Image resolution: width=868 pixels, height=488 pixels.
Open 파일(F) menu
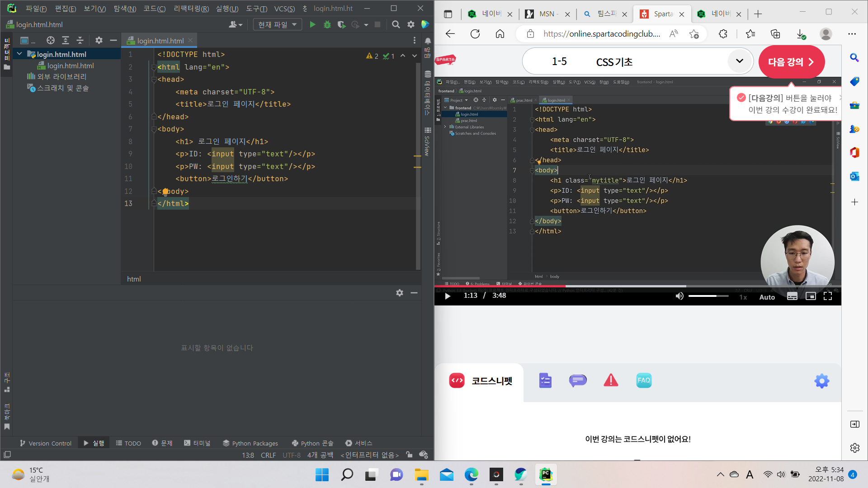[x=36, y=9]
